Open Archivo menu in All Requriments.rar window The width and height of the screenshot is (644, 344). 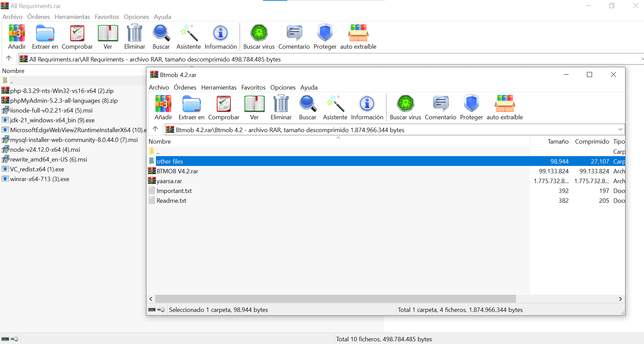tap(12, 17)
